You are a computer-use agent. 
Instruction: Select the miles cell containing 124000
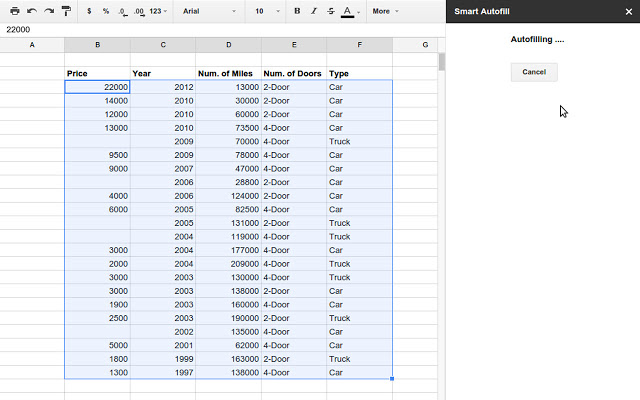click(229, 196)
